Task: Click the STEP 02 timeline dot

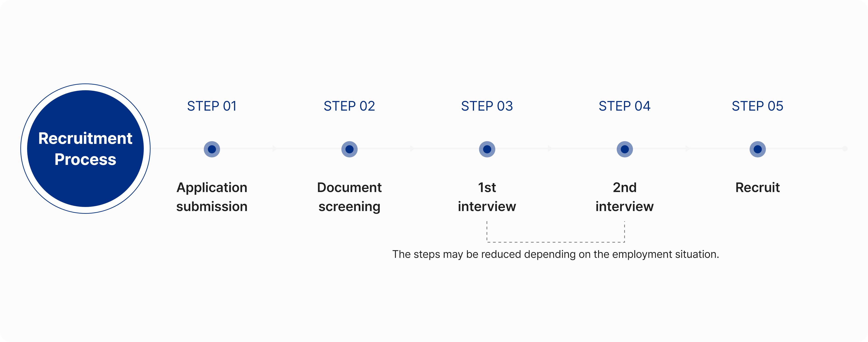Action: 349,149
